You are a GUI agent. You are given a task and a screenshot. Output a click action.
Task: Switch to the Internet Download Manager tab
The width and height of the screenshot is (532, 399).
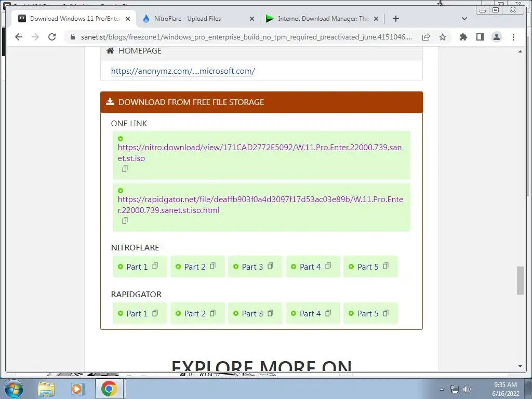[x=322, y=19]
